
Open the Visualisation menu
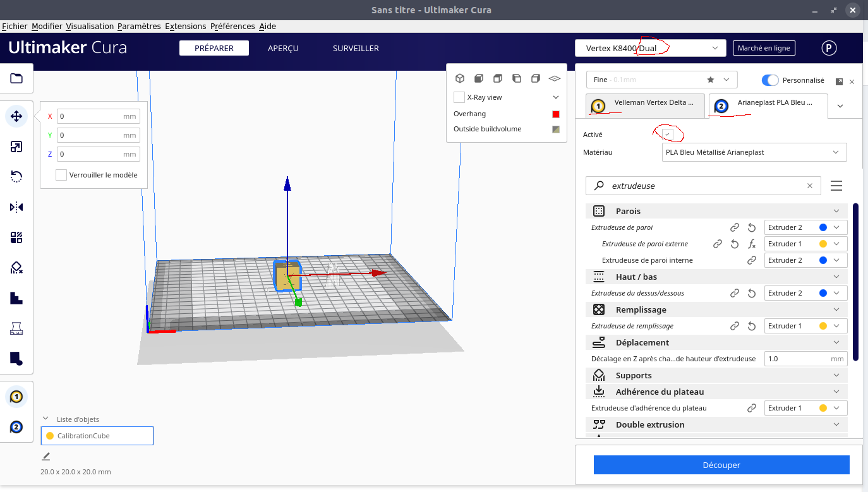coord(90,26)
